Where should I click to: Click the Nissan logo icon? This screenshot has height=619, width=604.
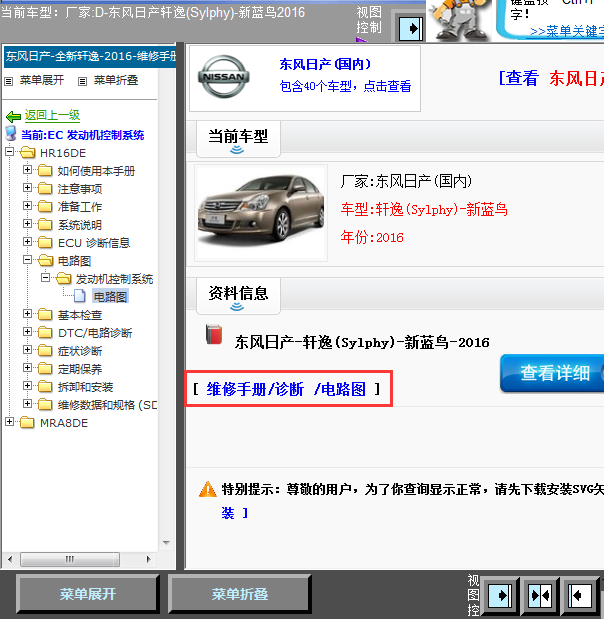coord(223,77)
